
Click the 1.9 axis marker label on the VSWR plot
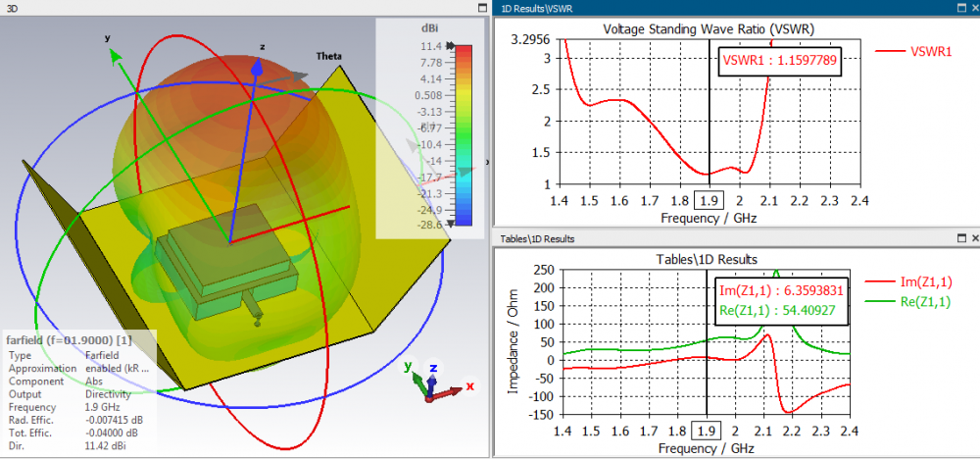pos(710,201)
